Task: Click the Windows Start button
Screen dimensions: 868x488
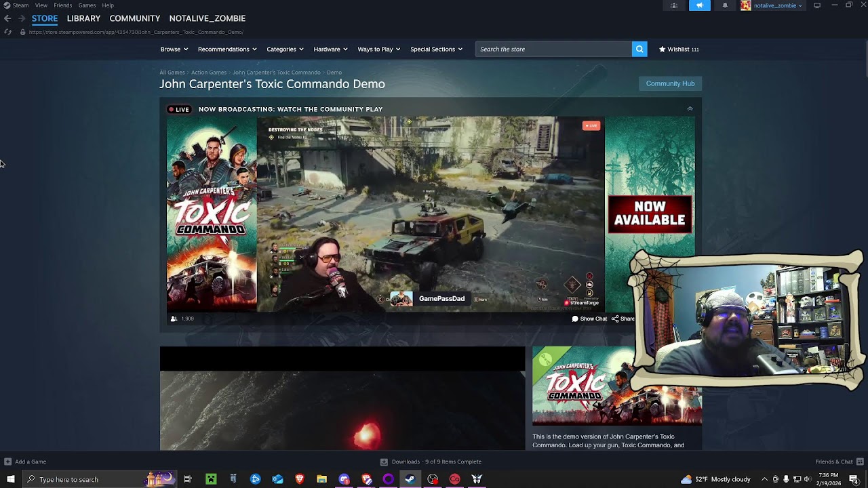Action: click(10, 479)
